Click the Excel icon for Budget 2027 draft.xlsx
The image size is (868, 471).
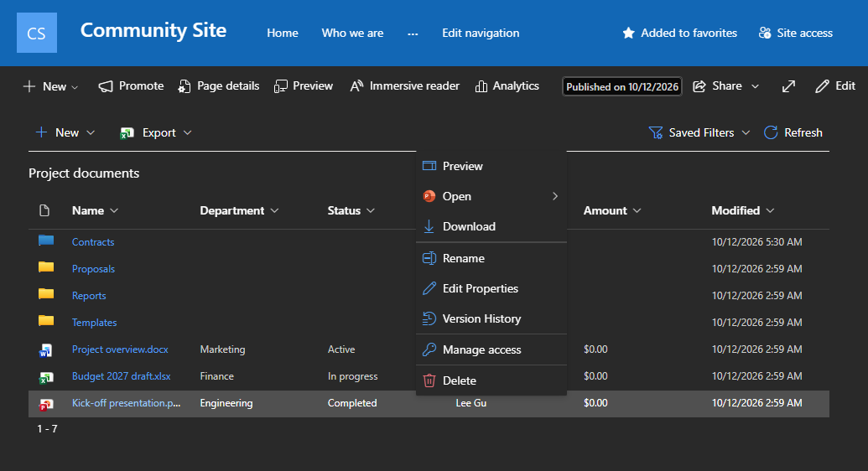46,377
